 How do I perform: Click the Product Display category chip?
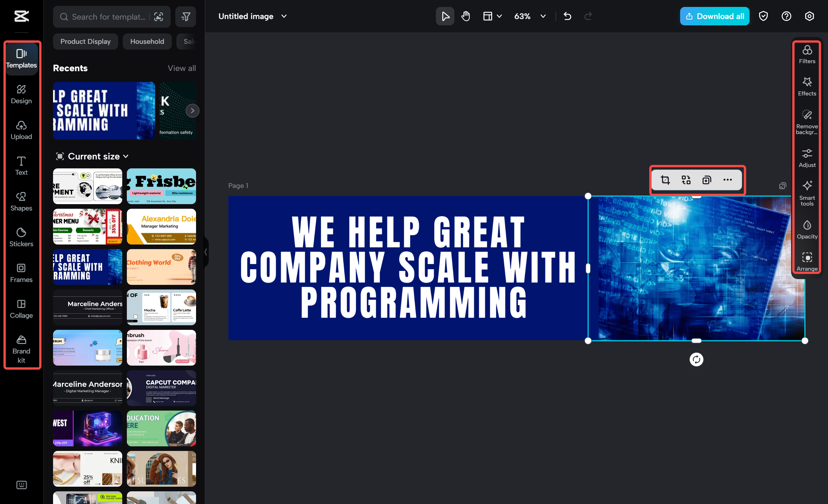coord(85,41)
